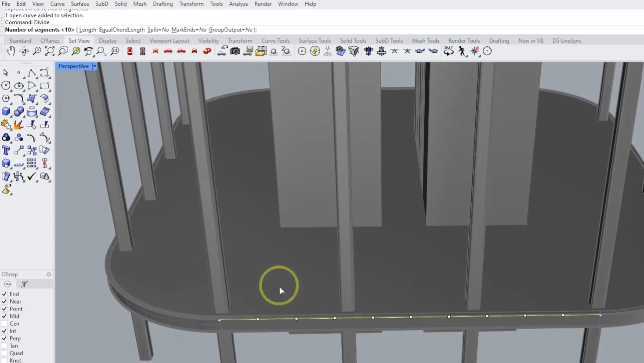Open the OSnap filter funnel menu
Image resolution: width=644 pixels, height=363 pixels.
click(24, 284)
